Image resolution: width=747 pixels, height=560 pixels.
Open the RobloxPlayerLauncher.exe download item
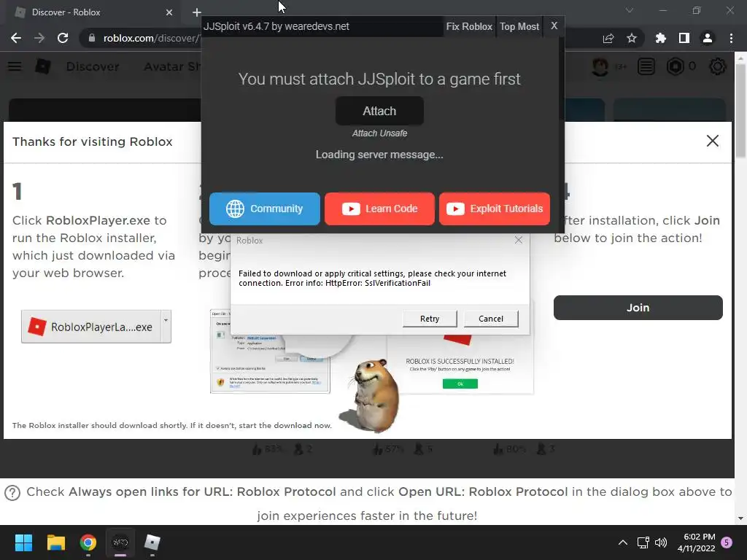(x=91, y=327)
